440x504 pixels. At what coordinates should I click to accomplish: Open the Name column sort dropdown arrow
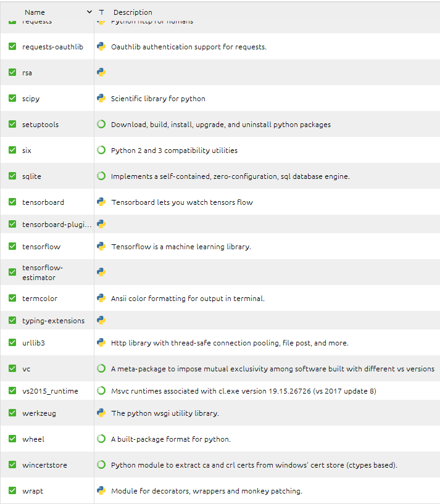tap(89, 12)
